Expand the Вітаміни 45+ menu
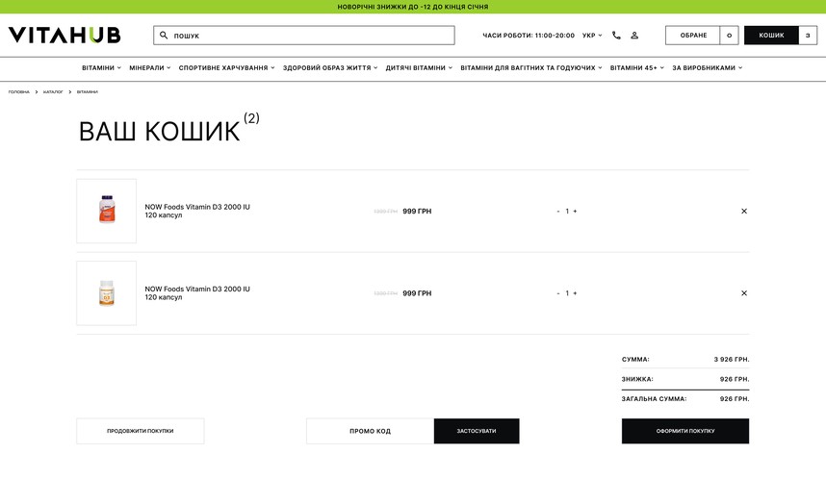 [x=637, y=68]
